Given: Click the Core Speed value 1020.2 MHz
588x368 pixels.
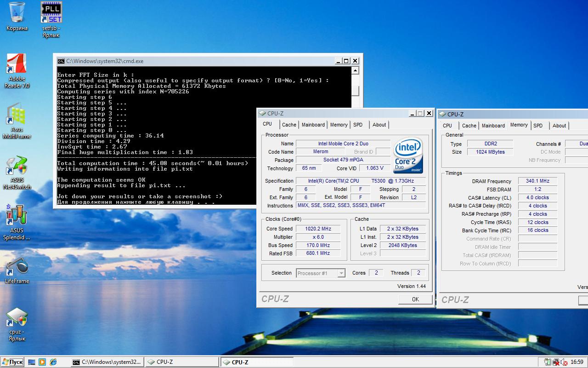Looking at the screenshot, I should tap(318, 229).
